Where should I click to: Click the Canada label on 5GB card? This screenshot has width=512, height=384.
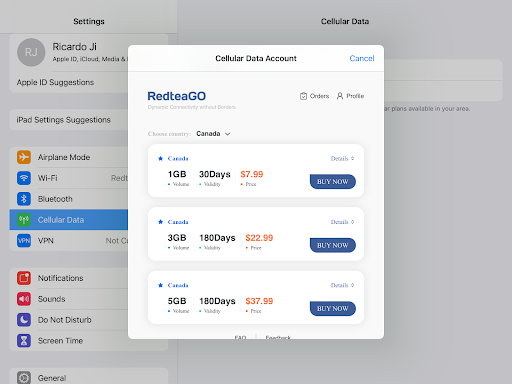click(178, 285)
